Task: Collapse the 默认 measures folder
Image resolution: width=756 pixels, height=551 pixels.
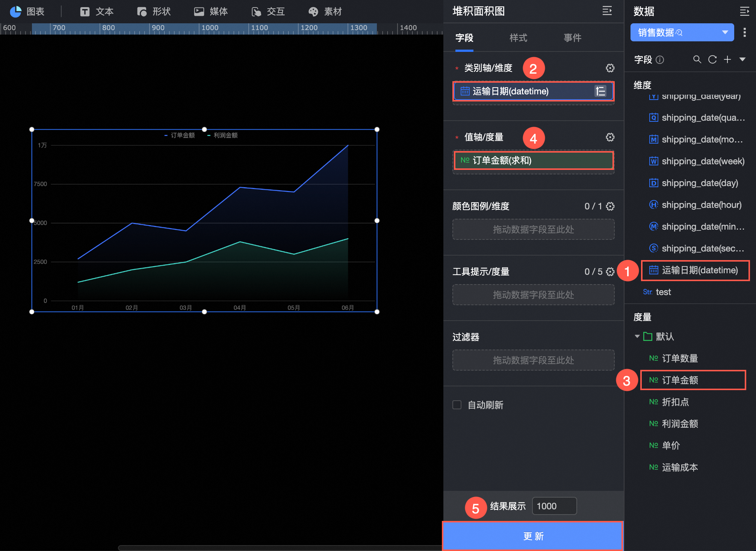Action: tap(637, 336)
